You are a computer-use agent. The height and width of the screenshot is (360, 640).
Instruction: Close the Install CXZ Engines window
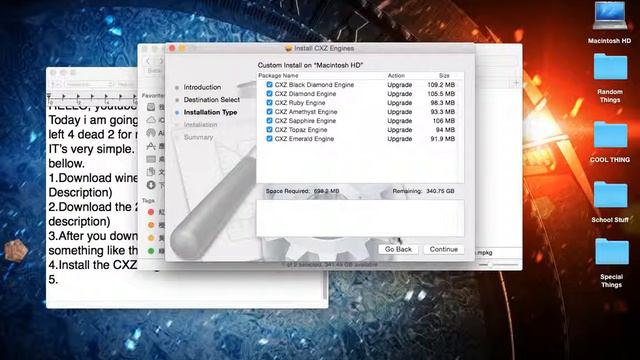pyautogui.click(x=172, y=48)
